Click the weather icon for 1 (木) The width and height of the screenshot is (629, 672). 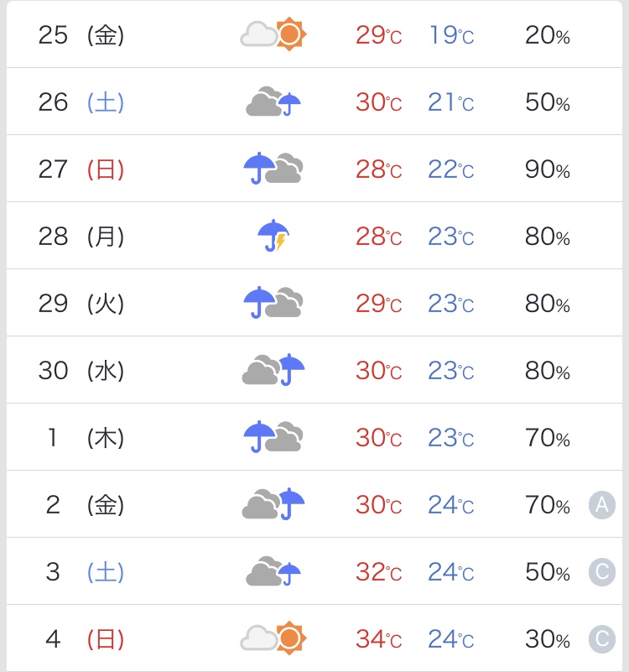point(273,437)
